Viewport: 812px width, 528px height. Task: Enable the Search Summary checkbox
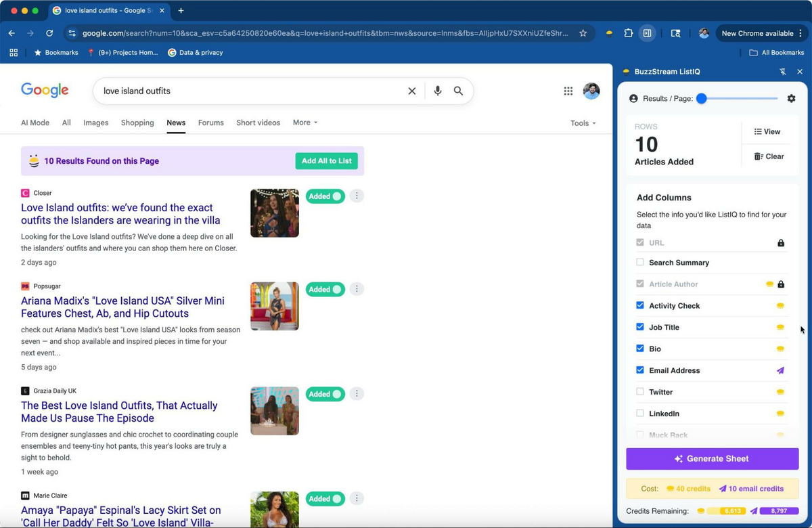click(x=640, y=263)
